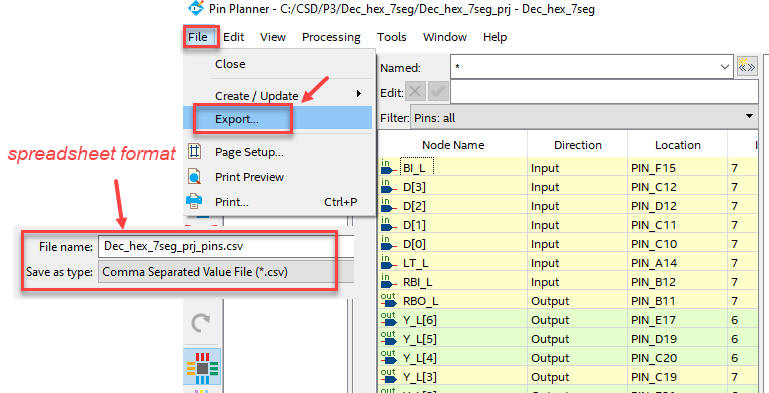Click the PIN_B11 location cell

(x=677, y=301)
